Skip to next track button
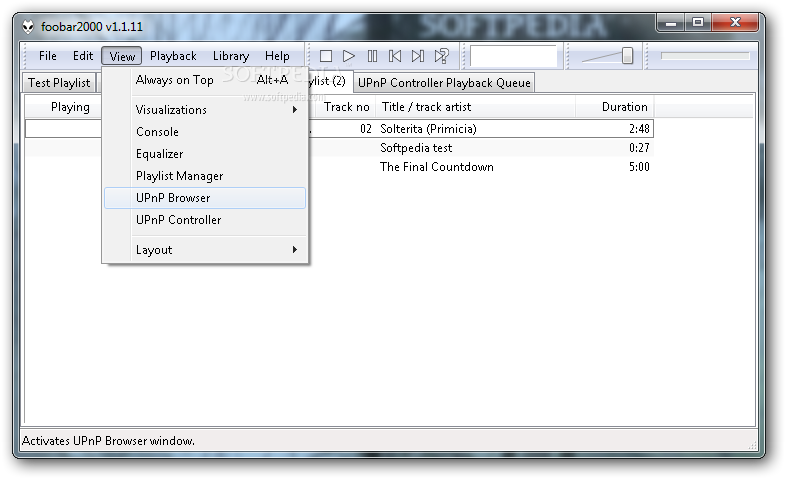The image size is (786, 479). click(x=418, y=56)
